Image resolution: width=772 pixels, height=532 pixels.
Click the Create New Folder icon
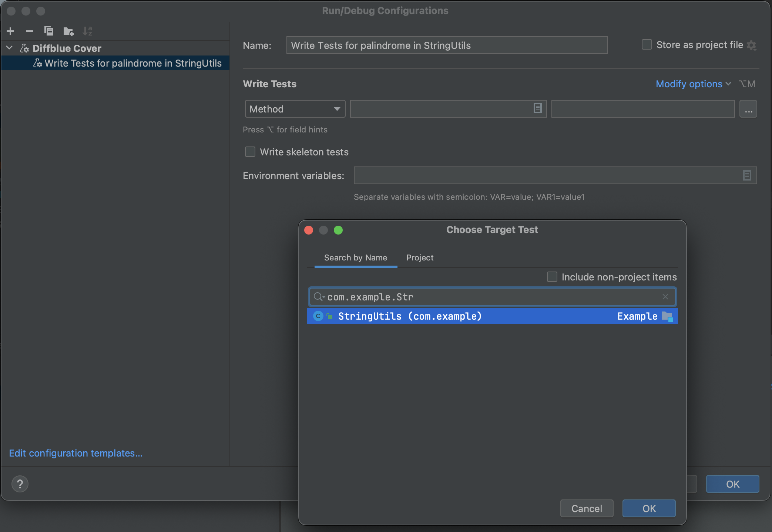coord(68,31)
